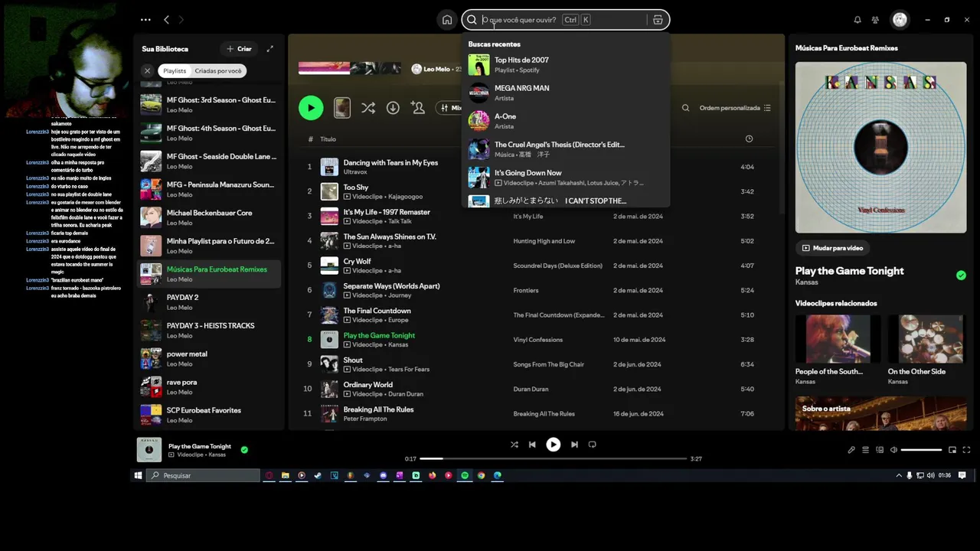
Task: Go back with the left arrow
Action: (x=167, y=20)
